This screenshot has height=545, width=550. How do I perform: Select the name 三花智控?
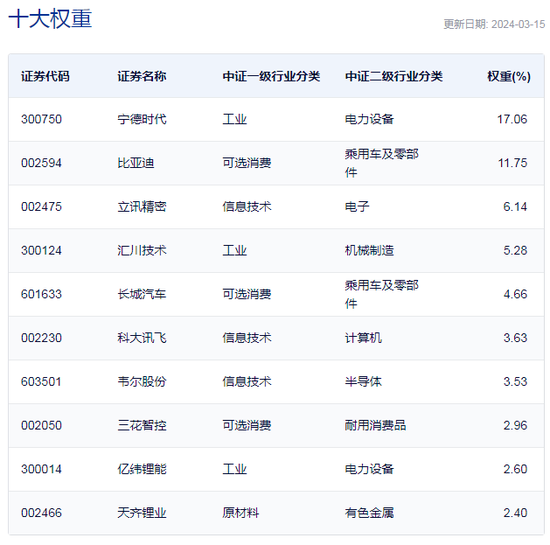pyautogui.click(x=142, y=425)
